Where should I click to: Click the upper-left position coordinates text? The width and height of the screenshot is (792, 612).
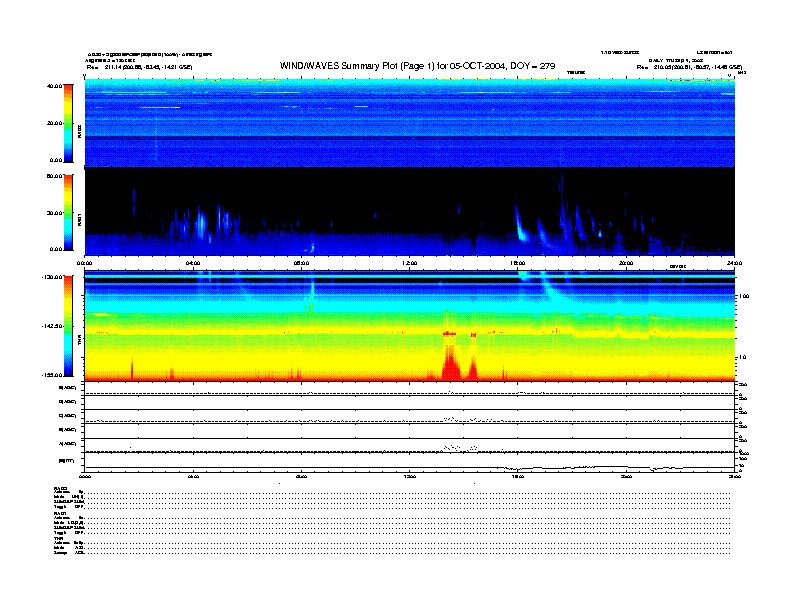click(x=140, y=67)
